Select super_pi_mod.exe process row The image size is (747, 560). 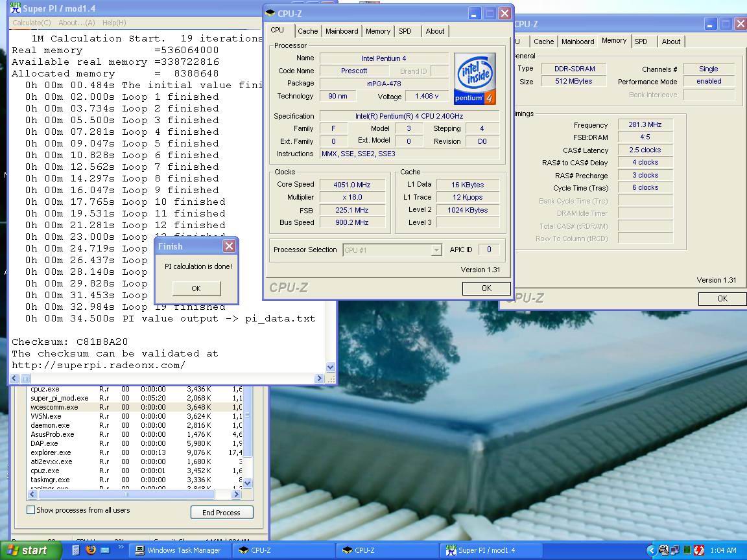pyautogui.click(x=136, y=398)
